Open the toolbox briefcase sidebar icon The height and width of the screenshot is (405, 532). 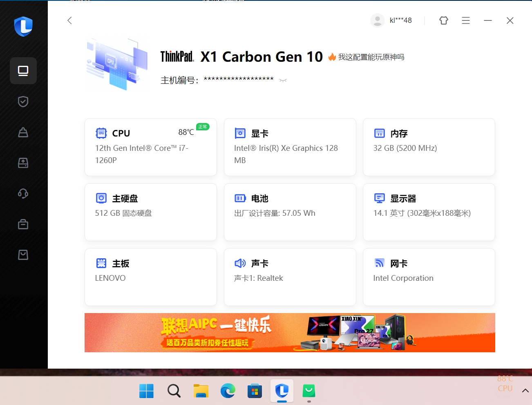pos(23,224)
